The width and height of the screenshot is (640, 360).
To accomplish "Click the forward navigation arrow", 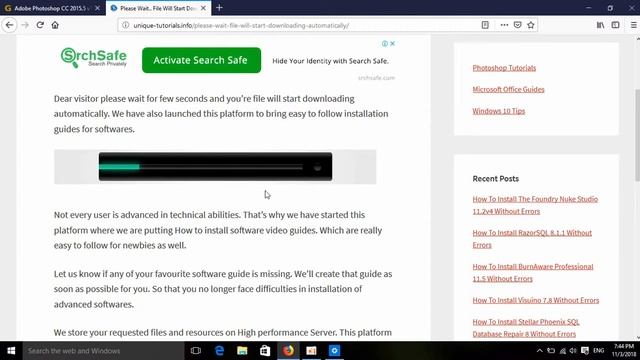I will [x=25, y=25].
